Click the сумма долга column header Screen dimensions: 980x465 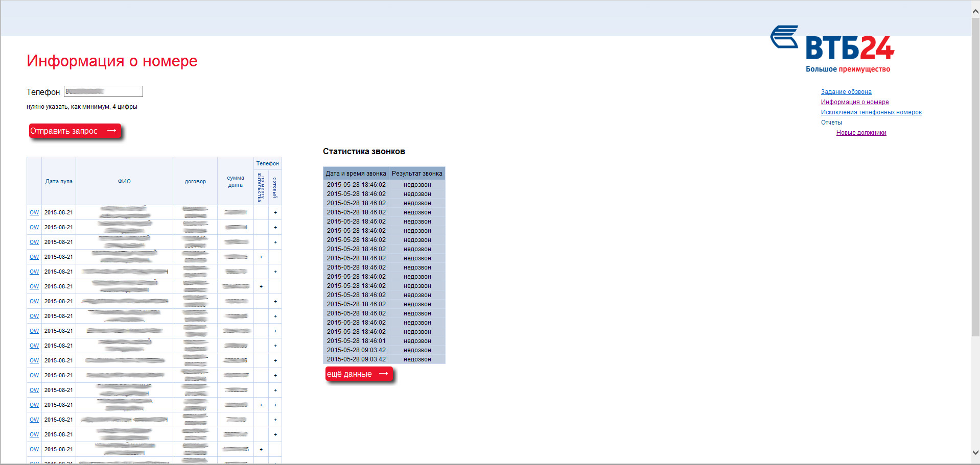tap(236, 181)
